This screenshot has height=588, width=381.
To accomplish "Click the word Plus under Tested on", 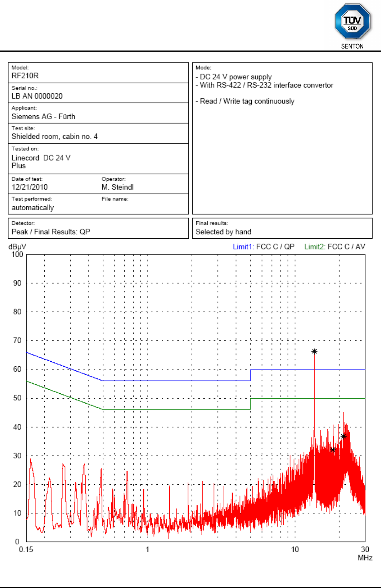I will point(19,166).
